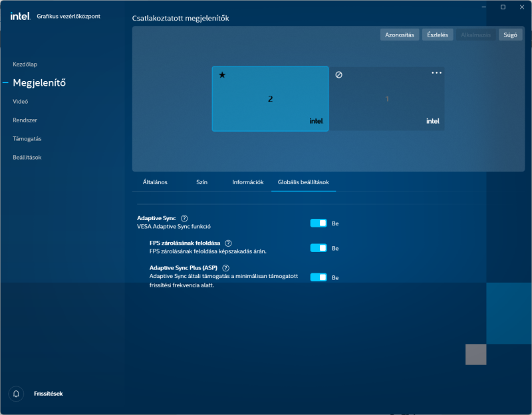Open Beállítások in the sidebar
Image resolution: width=532 pixels, height=415 pixels.
point(27,158)
